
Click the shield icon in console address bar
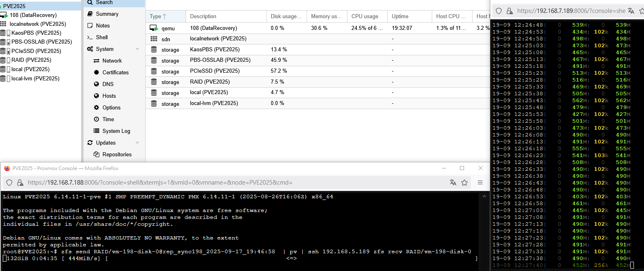click(x=9, y=183)
